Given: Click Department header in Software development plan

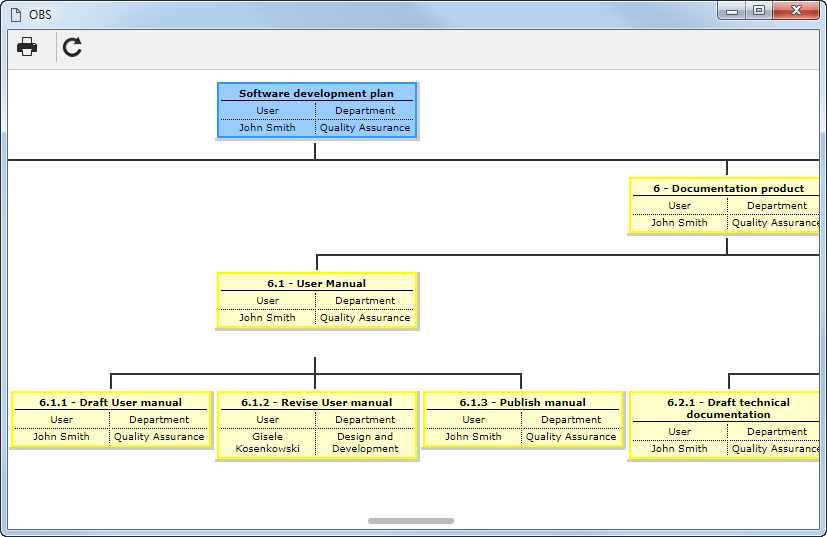Looking at the screenshot, I should coord(365,111).
